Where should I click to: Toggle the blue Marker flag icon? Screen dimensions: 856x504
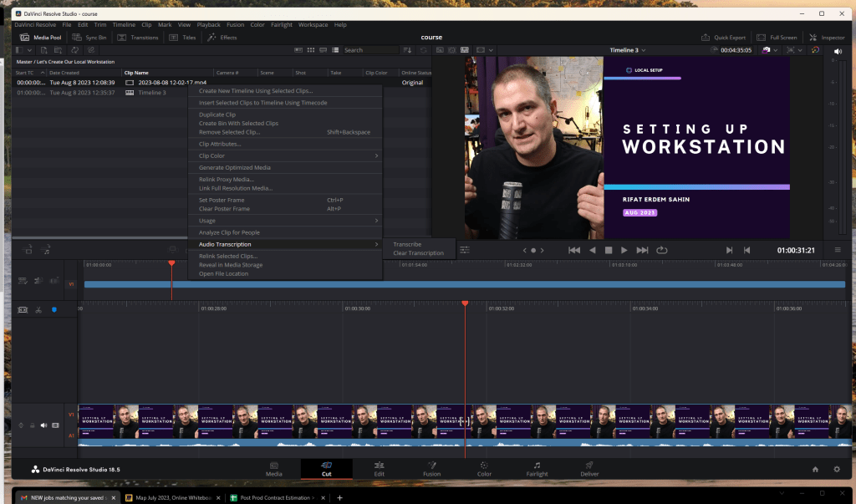click(x=54, y=309)
